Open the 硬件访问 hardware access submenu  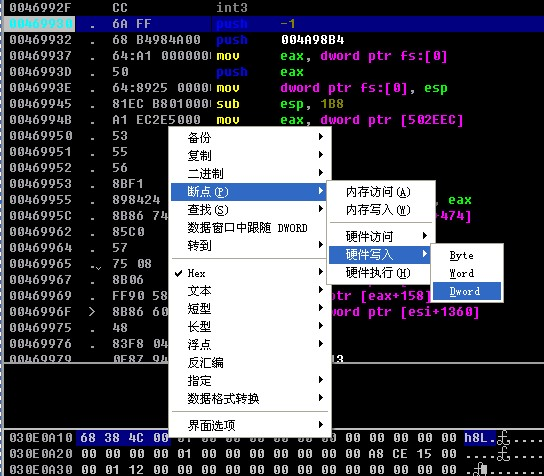pyautogui.click(x=381, y=236)
